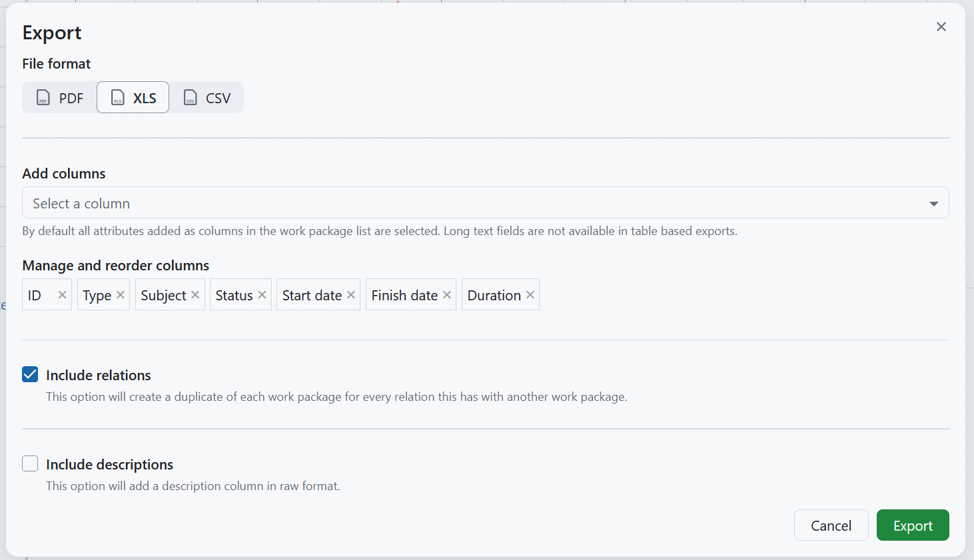Choose the XLS file format option

[x=133, y=98]
